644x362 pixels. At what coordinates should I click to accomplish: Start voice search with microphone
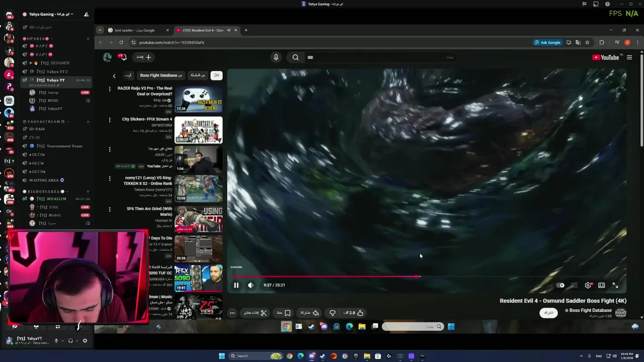[x=276, y=57]
